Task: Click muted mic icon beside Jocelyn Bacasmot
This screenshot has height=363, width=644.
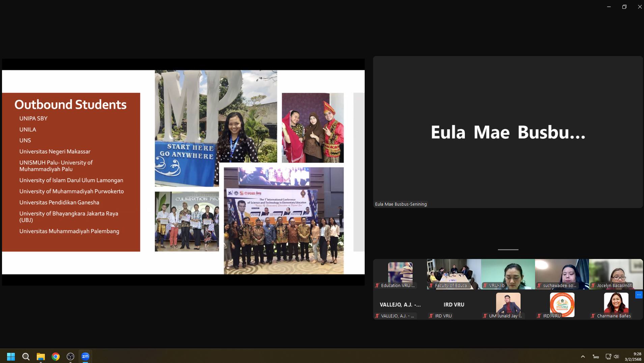Action: 593,286
